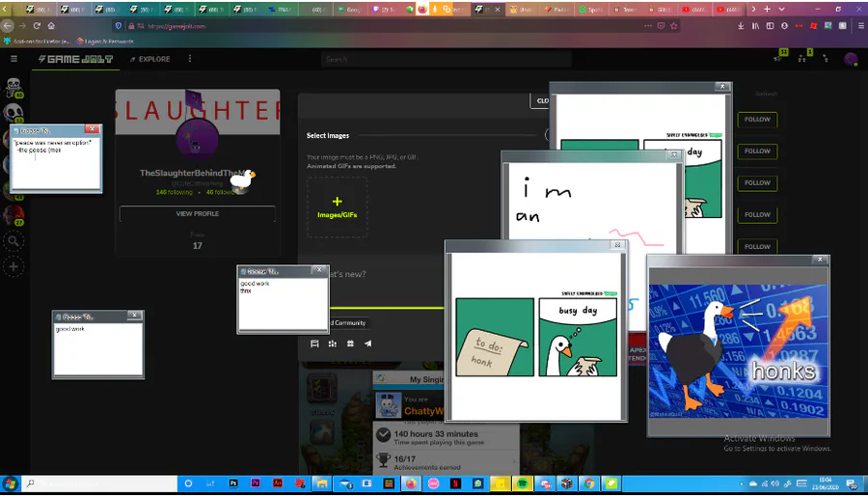Open the user avatar menu in header
This screenshot has height=496, width=868.
(x=851, y=59)
